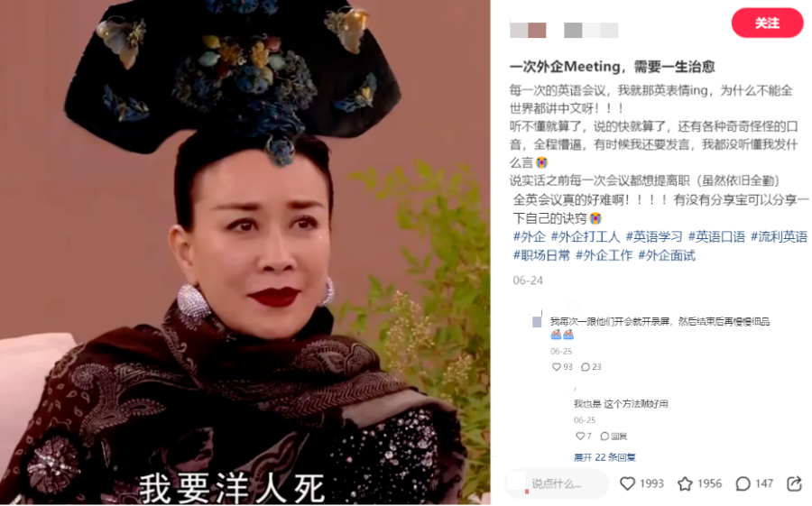Open the #外企面试 hashtag
Screen dimensions: 812x506
pos(667,255)
